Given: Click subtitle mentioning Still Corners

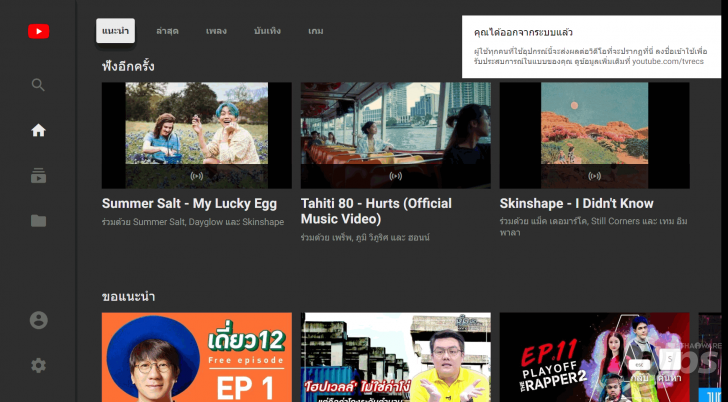Looking at the screenshot, I should tap(593, 227).
